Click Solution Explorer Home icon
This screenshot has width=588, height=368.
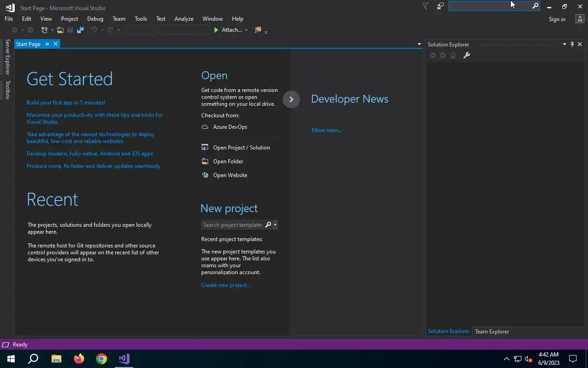pos(453,55)
